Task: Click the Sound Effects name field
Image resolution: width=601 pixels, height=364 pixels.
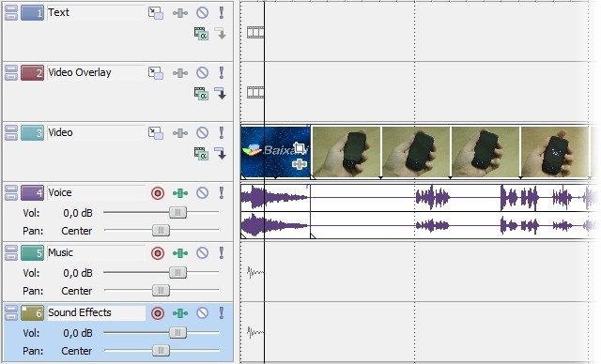Action: click(96, 312)
